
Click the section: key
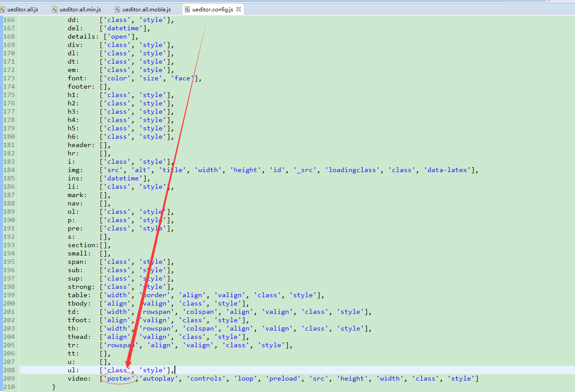point(83,245)
